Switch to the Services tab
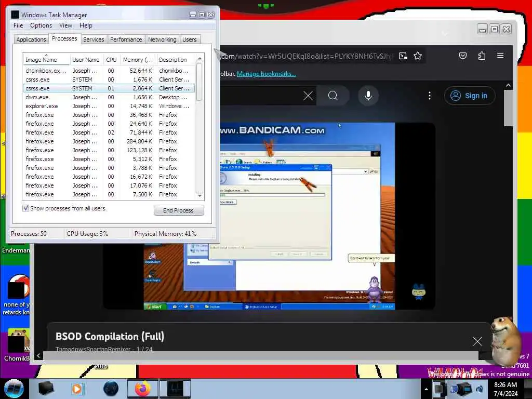The width and height of the screenshot is (532, 399). pyautogui.click(x=94, y=39)
